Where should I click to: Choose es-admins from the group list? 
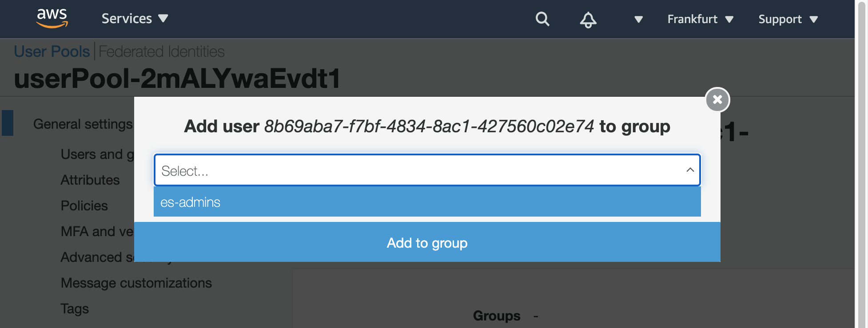(427, 202)
